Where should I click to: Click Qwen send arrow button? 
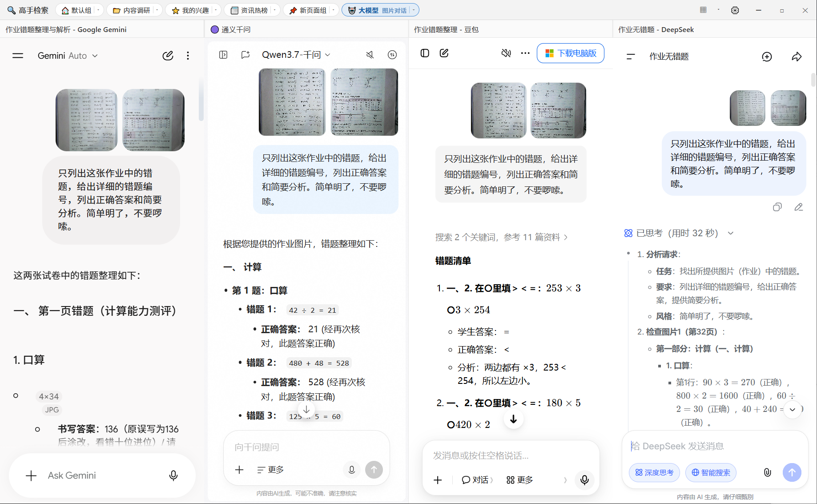(x=374, y=470)
